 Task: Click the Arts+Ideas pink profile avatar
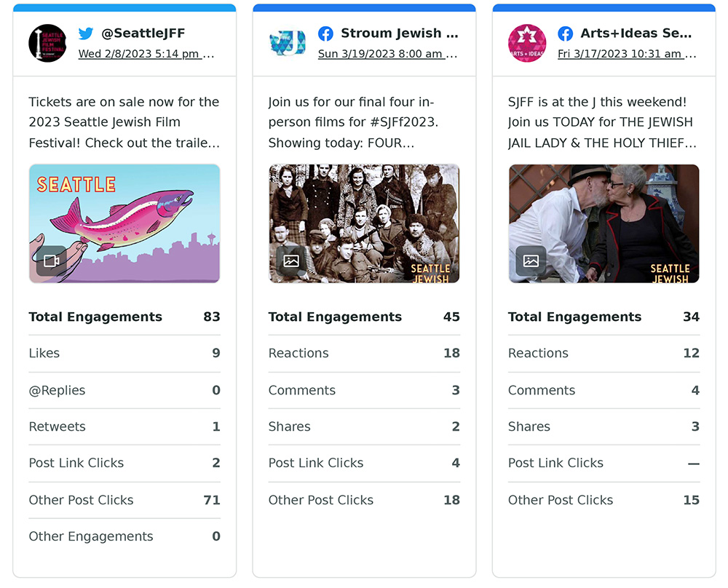(x=527, y=43)
